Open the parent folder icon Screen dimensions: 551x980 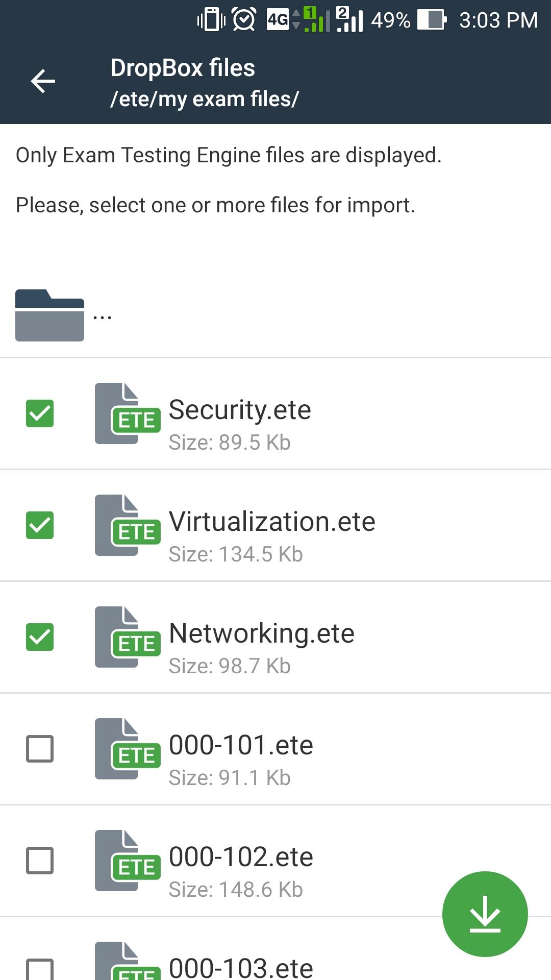49,315
